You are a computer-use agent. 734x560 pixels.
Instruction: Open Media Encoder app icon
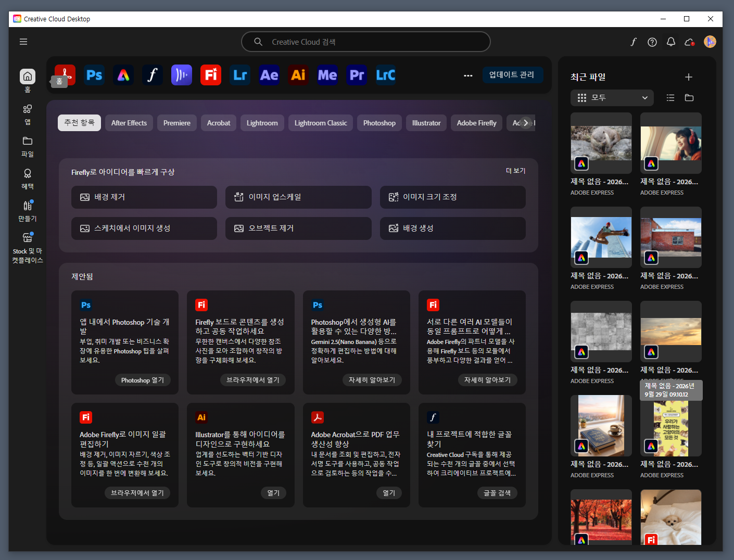coord(327,75)
